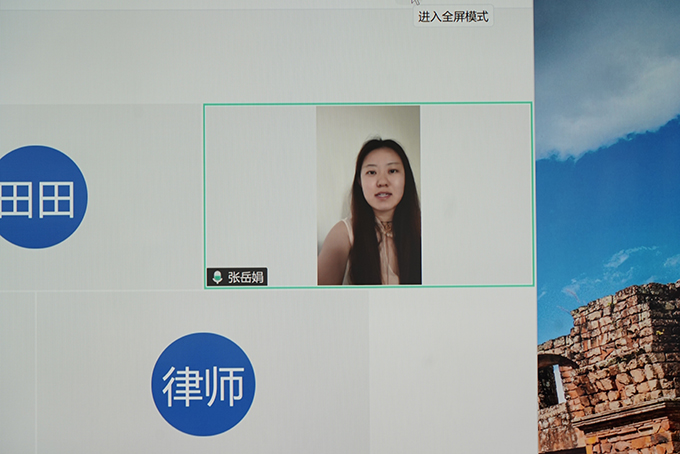The width and height of the screenshot is (680, 454).
Task: Click the 进入全屏模式 tooltip label
Action: coord(453,17)
